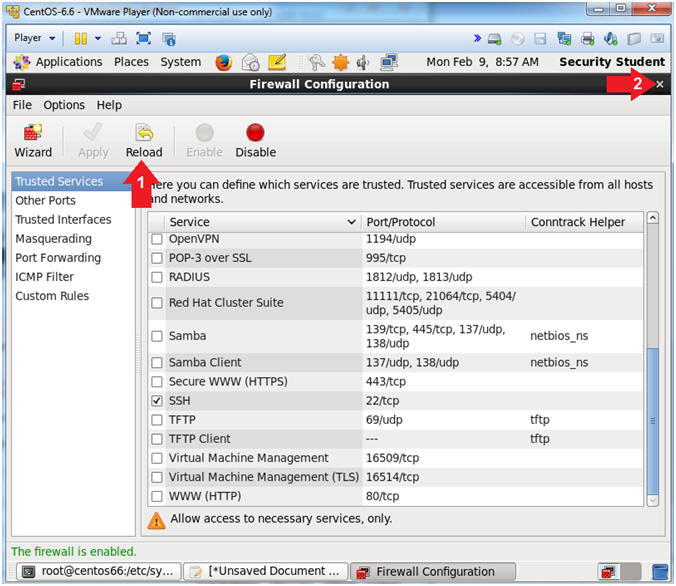Click the red Disable firewall button

[x=255, y=141]
